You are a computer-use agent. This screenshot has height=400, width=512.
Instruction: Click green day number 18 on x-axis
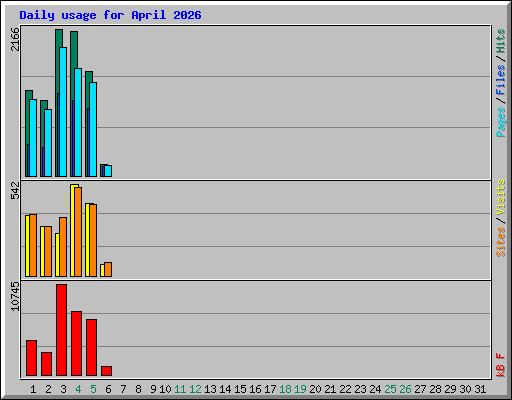click(285, 389)
